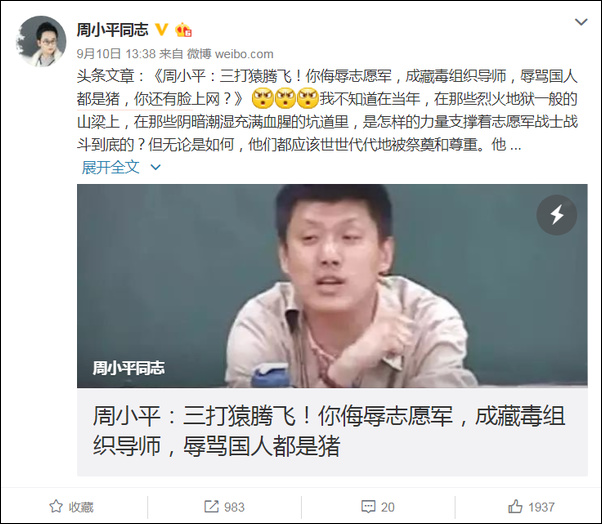Click the 收藏 collect label

[x=81, y=507]
